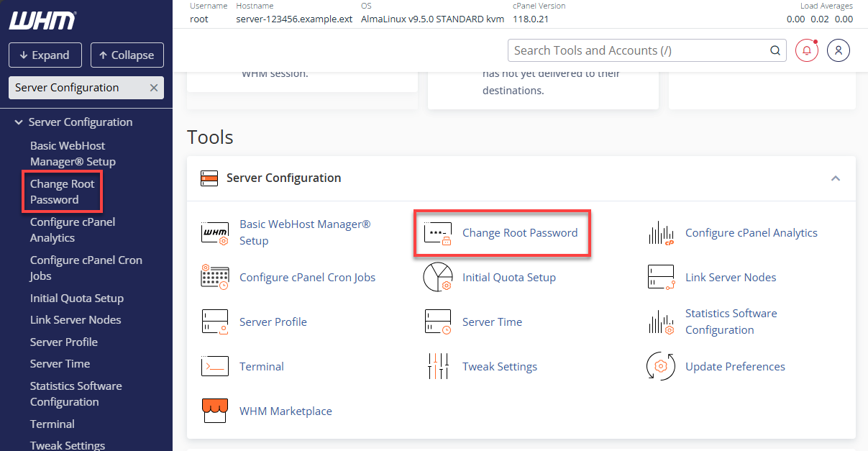Select the Update Preferences gear icon
The height and width of the screenshot is (451, 868).
point(661,366)
